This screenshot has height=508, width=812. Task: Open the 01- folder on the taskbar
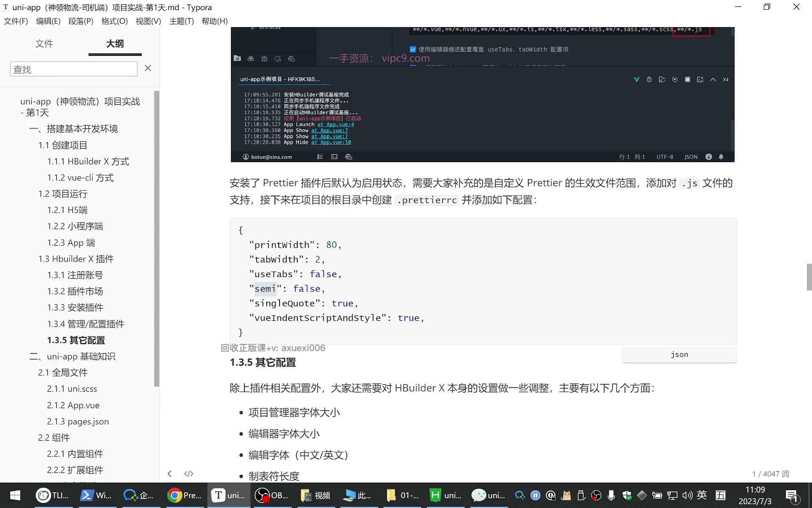pos(403,495)
